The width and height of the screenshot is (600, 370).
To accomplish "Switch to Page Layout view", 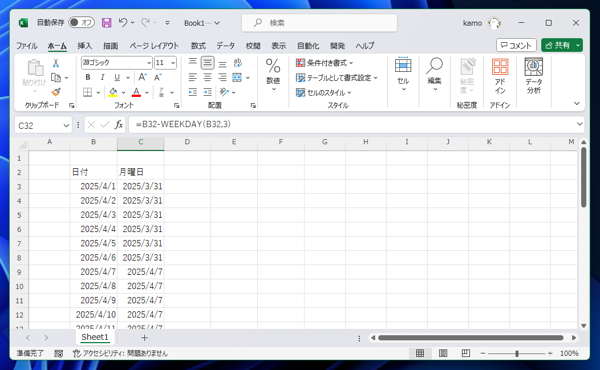I will click(x=443, y=353).
